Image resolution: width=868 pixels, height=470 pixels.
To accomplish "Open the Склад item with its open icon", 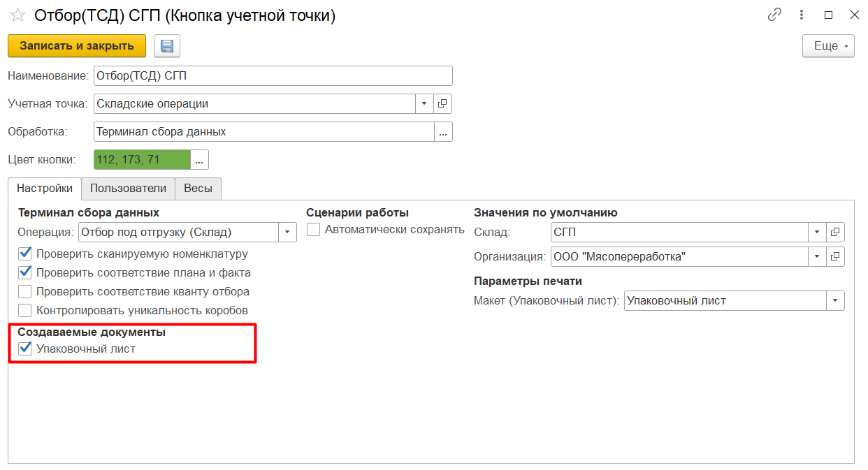I will (835, 233).
